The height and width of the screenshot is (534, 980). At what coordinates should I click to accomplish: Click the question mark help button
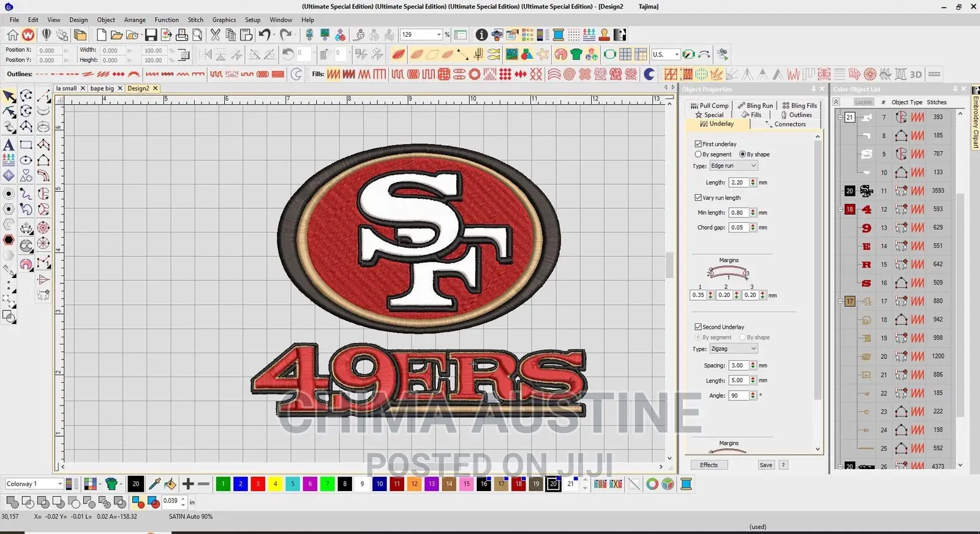[x=783, y=465]
